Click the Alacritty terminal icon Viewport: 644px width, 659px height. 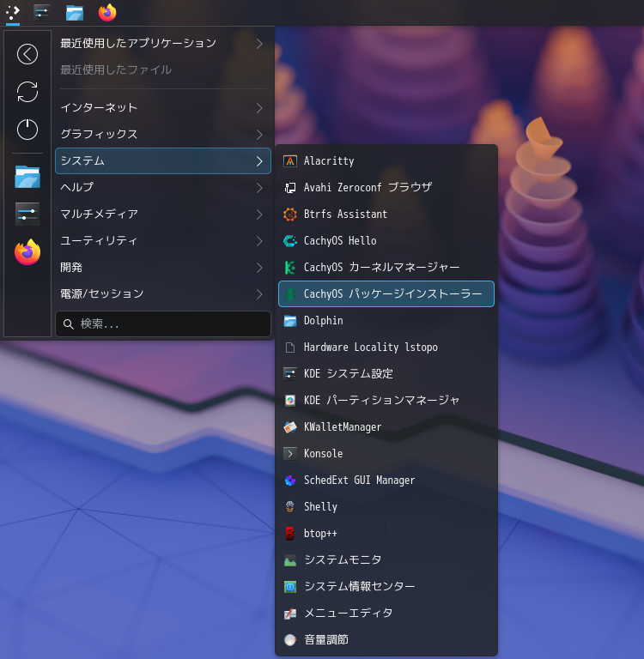click(290, 161)
